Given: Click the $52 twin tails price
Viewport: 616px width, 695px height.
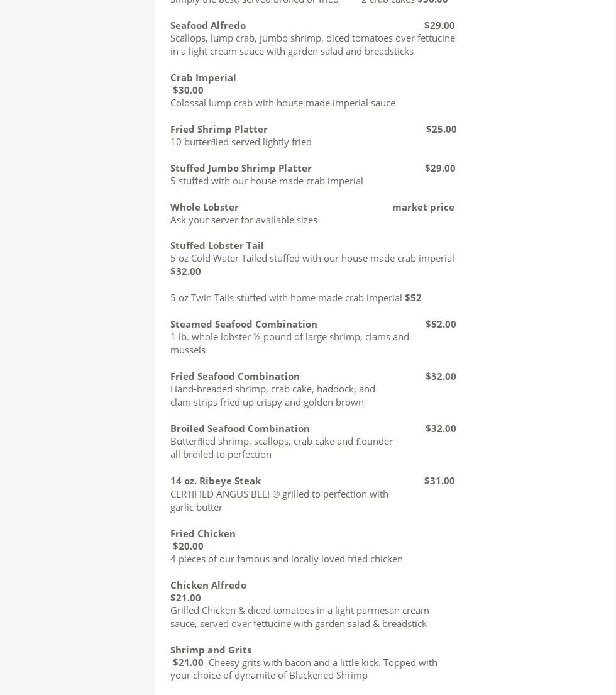Looking at the screenshot, I should 413,297.
